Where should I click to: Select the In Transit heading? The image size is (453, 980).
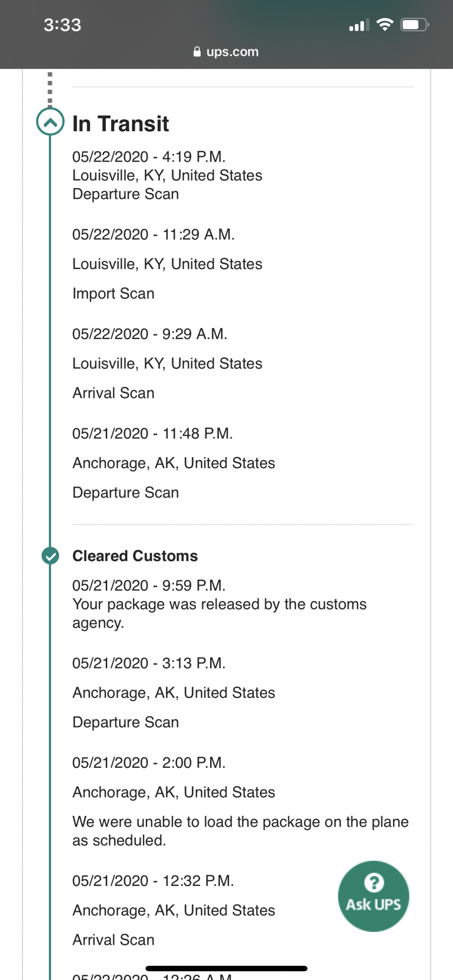[120, 123]
